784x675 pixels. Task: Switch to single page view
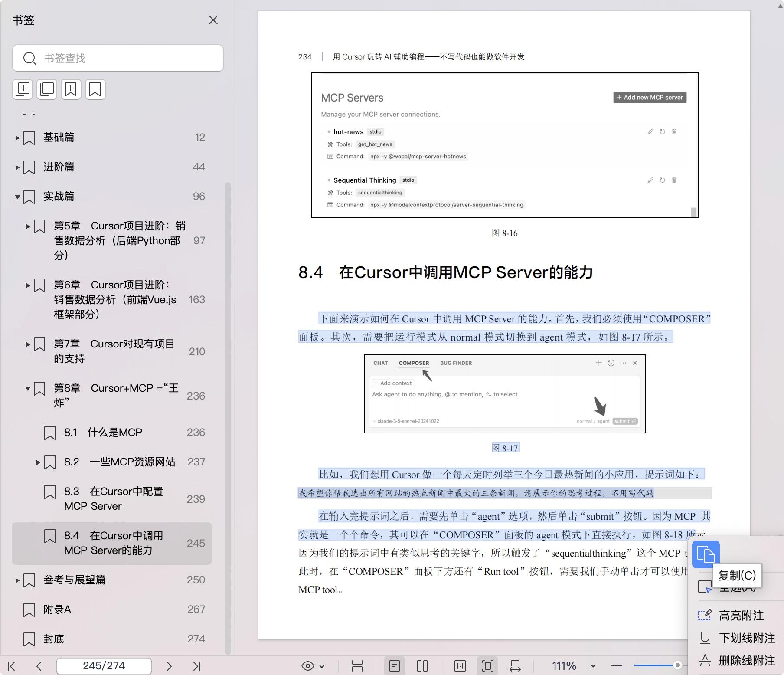tap(395, 666)
